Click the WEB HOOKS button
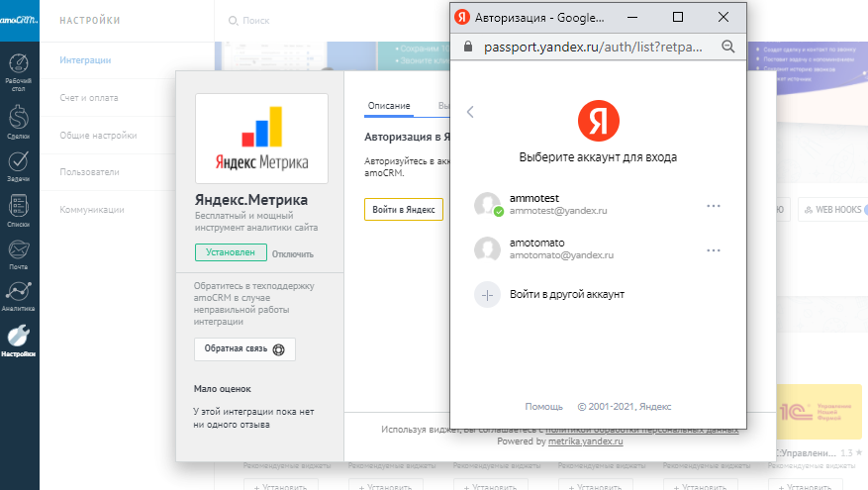The image size is (868, 490). (x=833, y=210)
